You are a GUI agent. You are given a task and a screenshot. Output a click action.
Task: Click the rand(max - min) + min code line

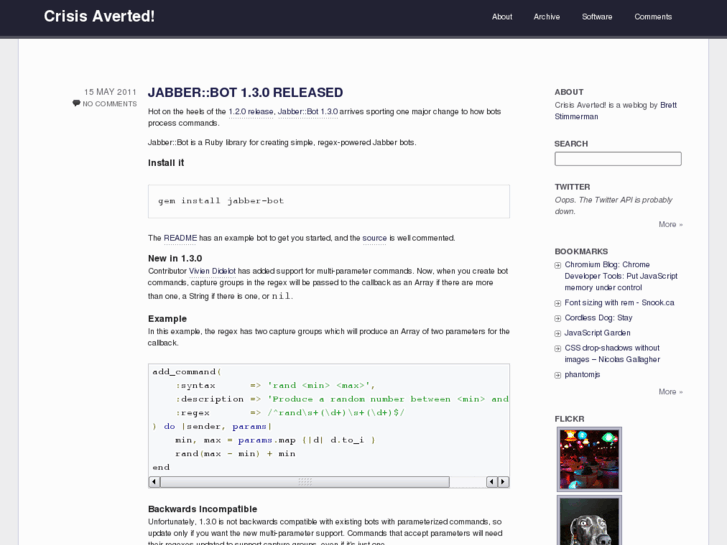click(235, 453)
